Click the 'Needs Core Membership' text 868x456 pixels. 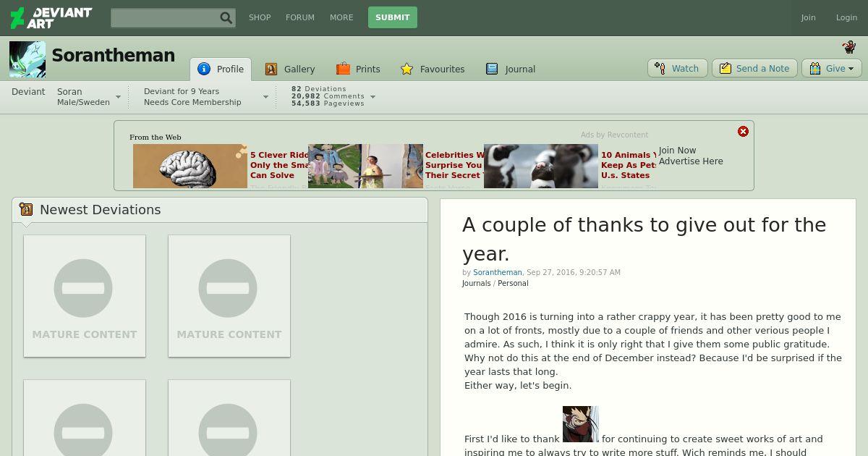point(192,102)
